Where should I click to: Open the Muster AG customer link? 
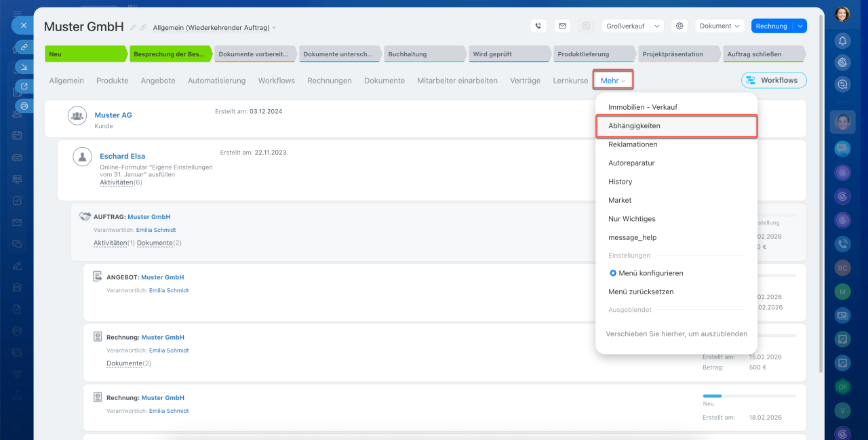pyautogui.click(x=113, y=115)
